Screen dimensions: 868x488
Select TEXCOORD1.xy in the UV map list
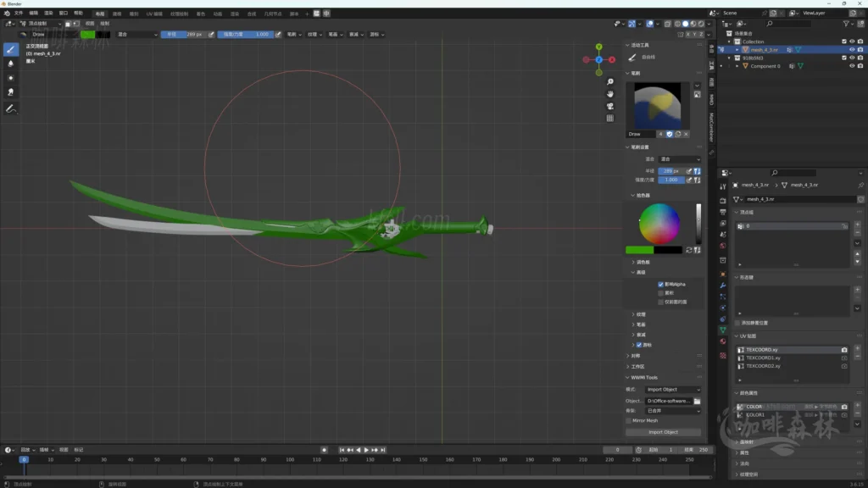pos(763,358)
